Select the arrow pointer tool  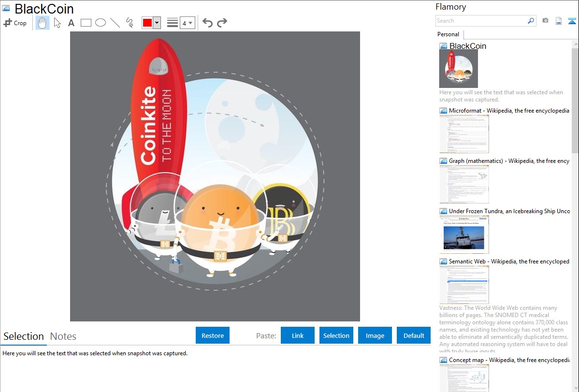(57, 23)
